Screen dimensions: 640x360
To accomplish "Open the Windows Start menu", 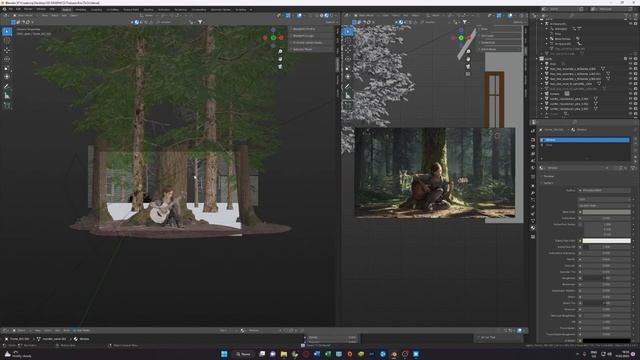I will click(224, 354).
